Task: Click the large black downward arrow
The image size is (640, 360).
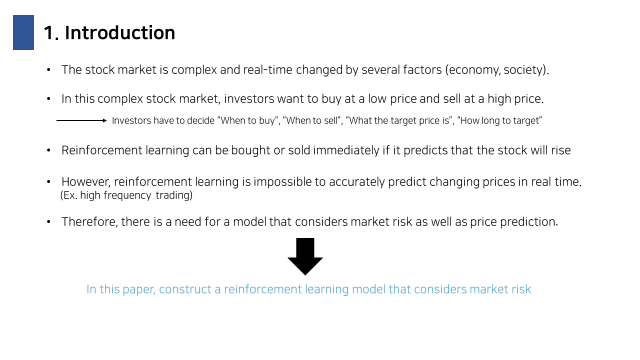Action: tap(305, 256)
